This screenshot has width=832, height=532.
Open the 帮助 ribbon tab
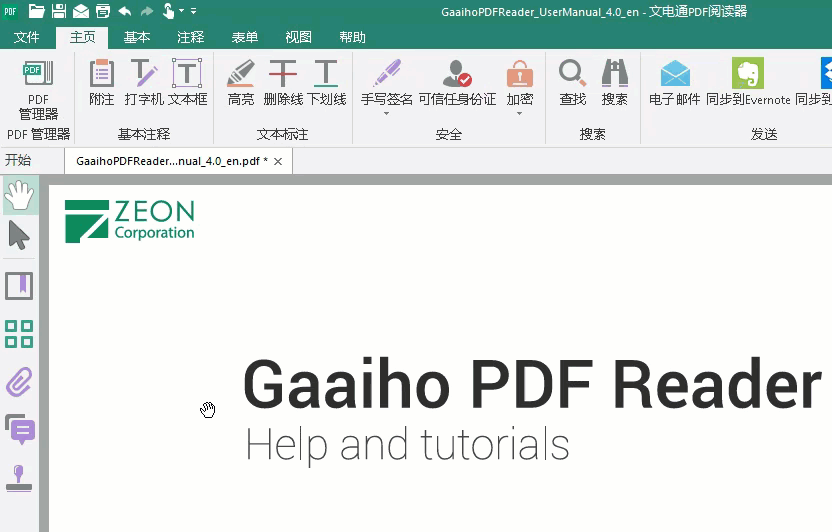click(352, 37)
